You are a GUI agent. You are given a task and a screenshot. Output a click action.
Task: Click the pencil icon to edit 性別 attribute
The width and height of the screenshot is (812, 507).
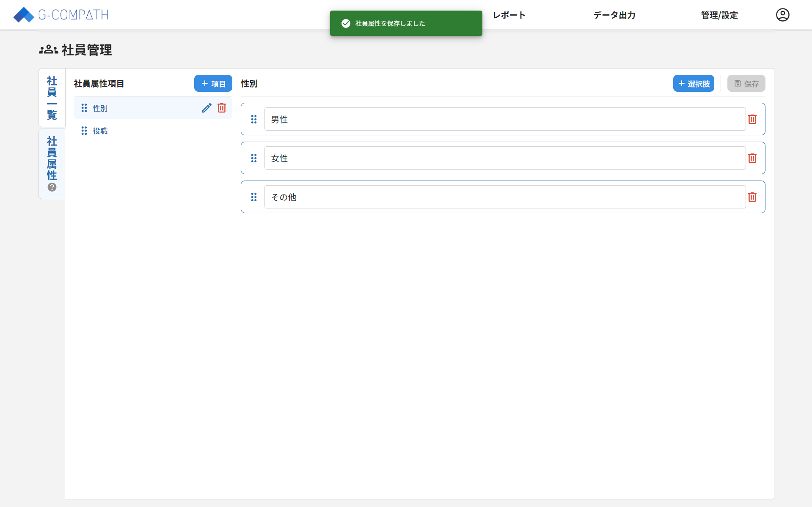206,108
